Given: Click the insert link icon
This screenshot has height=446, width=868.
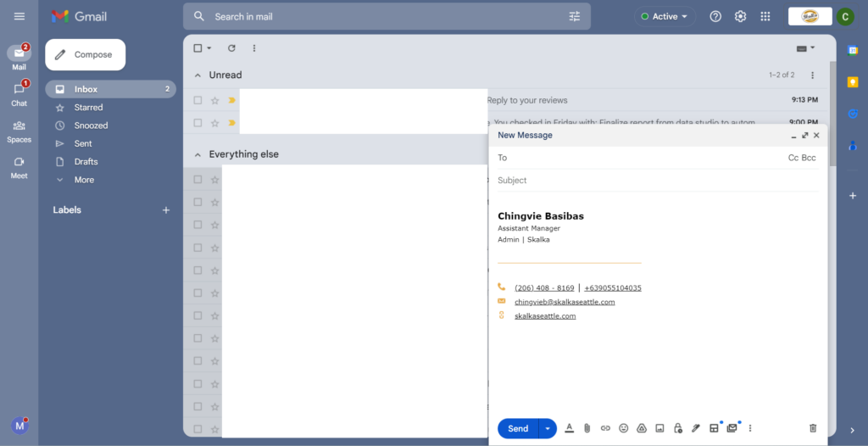Looking at the screenshot, I should (605, 428).
